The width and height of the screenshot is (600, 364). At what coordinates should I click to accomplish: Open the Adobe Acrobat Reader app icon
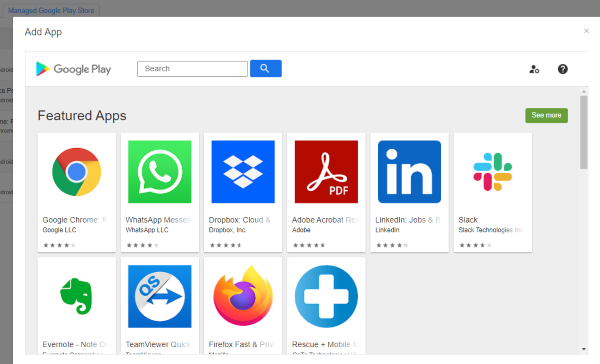click(326, 172)
